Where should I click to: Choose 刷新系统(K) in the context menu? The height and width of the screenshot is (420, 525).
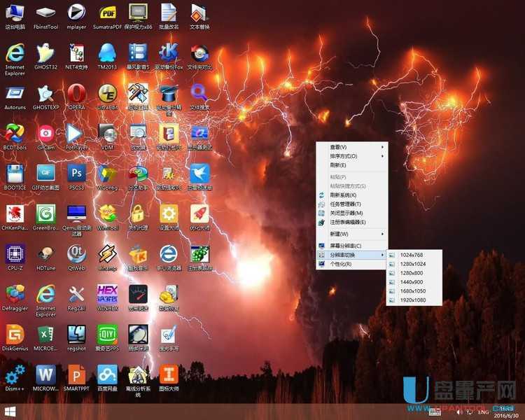pyautogui.click(x=352, y=195)
